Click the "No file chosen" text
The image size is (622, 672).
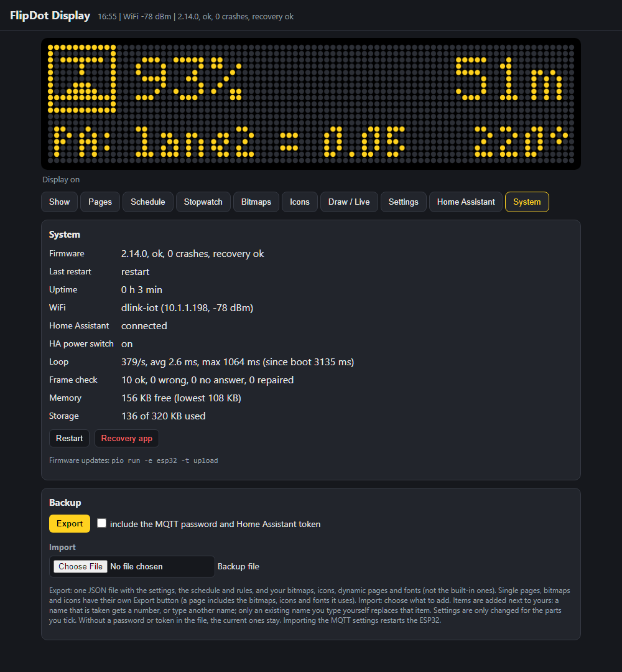point(137,567)
